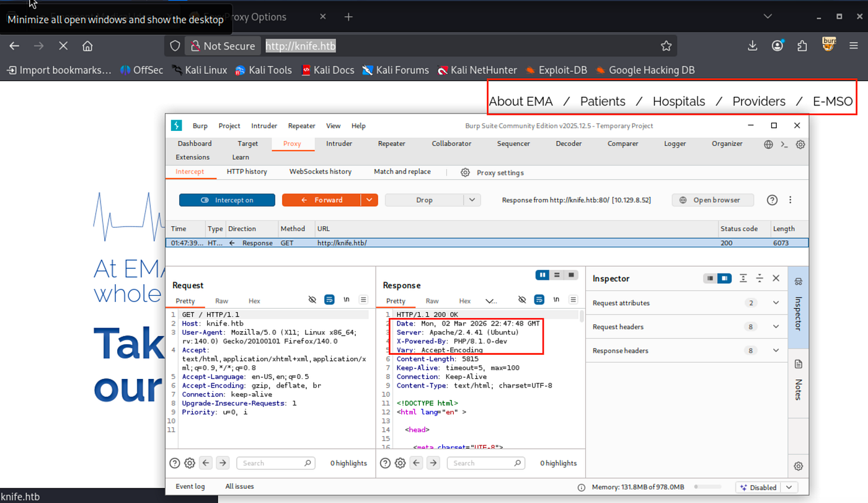Click the Burp extension icon in Firefox toolbar
868x503 pixels.
tap(829, 45)
